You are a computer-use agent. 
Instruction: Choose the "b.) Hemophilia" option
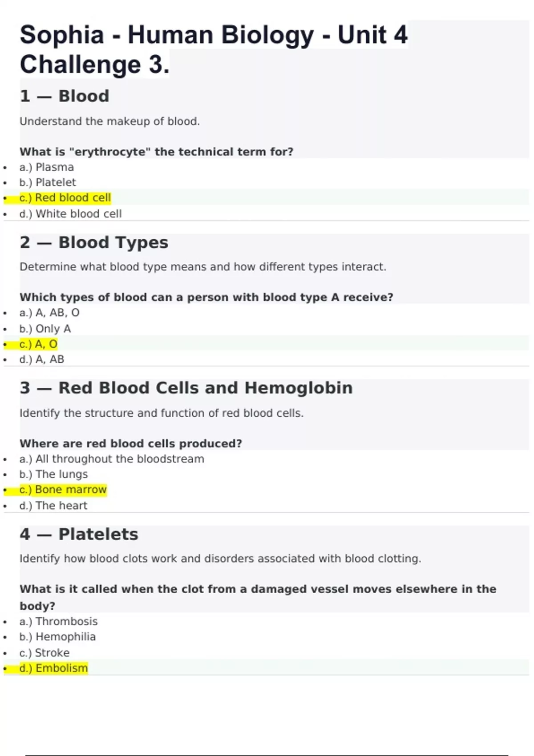pyautogui.click(x=57, y=637)
